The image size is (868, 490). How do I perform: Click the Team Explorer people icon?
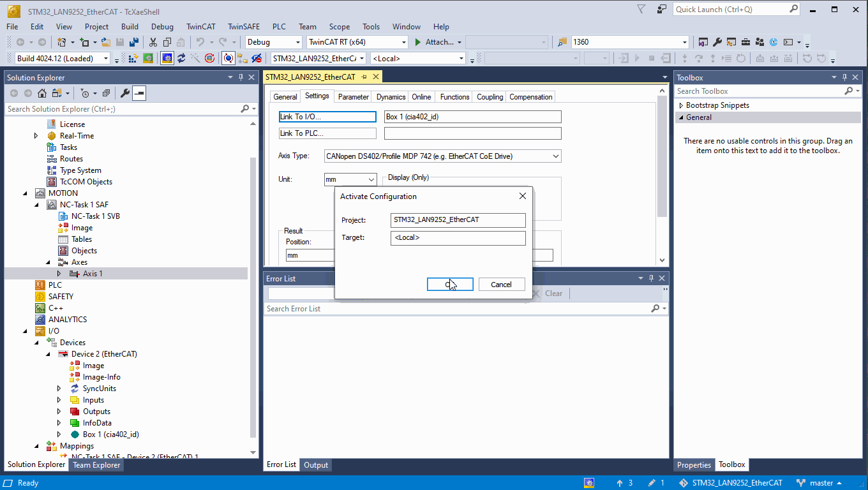point(759,42)
